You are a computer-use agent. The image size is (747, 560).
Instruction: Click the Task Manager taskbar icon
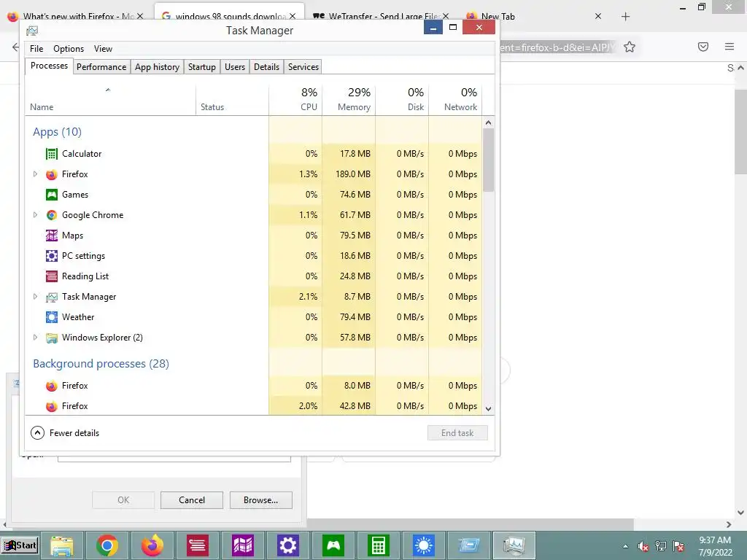pos(514,545)
